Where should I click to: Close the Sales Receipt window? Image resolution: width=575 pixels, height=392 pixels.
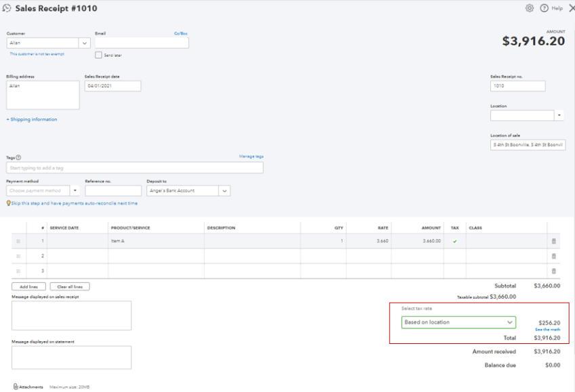pos(572,8)
